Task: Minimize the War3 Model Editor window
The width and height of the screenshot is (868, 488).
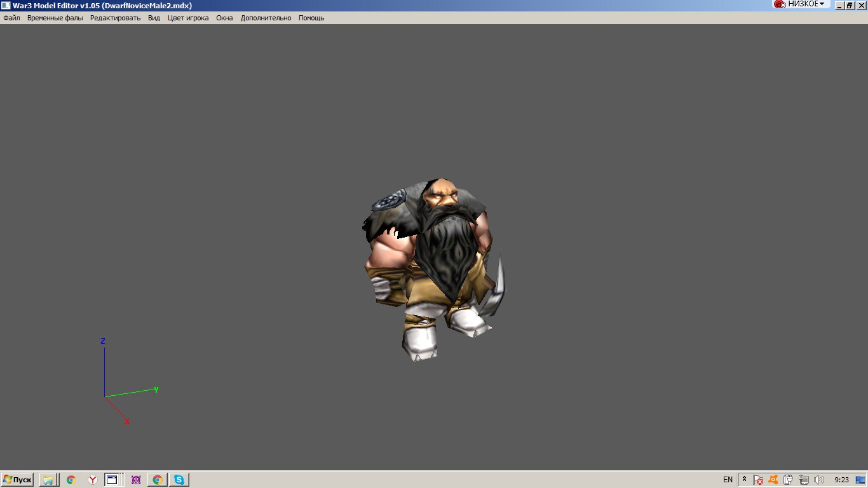Action: tap(839, 5)
